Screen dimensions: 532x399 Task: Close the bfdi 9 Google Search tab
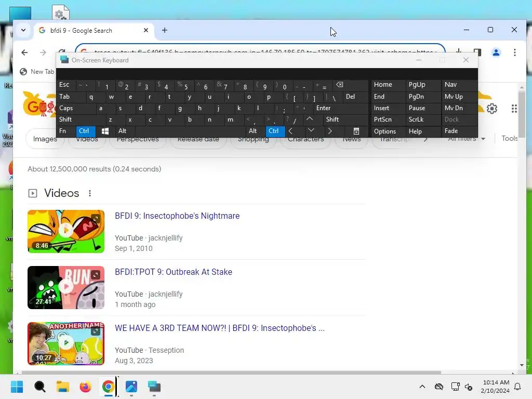pyautogui.click(x=146, y=30)
